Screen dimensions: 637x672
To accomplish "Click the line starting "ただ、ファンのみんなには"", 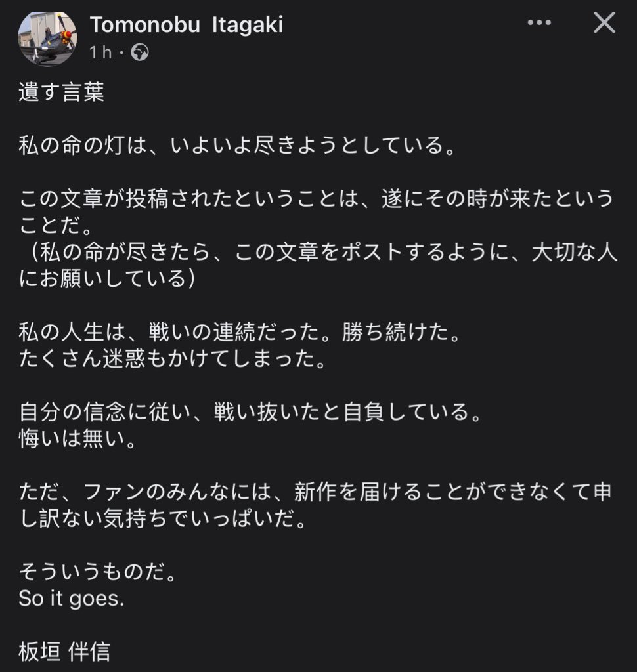I will (315, 493).
